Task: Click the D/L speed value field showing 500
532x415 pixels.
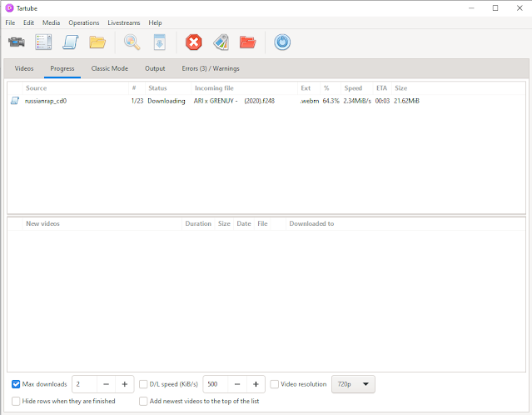Action: point(216,384)
